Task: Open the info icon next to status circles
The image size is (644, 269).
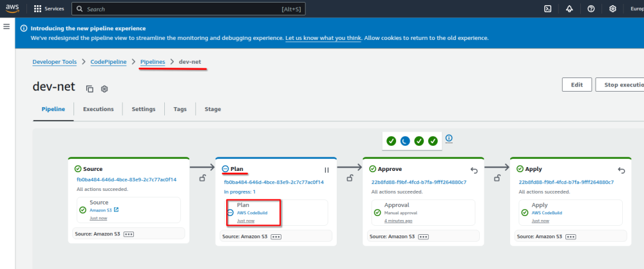Action: pyautogui.click(x=449, y=138)
